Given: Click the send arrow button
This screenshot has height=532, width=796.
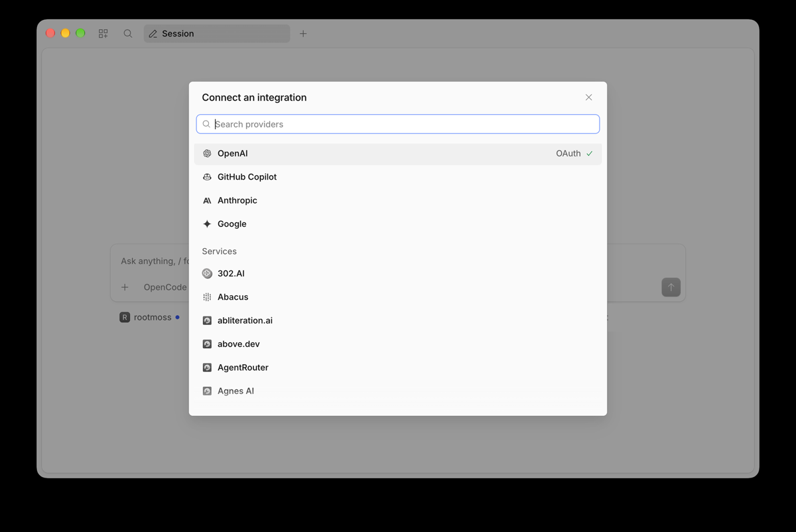Looking at the screenshot, I should click(671, 287).
